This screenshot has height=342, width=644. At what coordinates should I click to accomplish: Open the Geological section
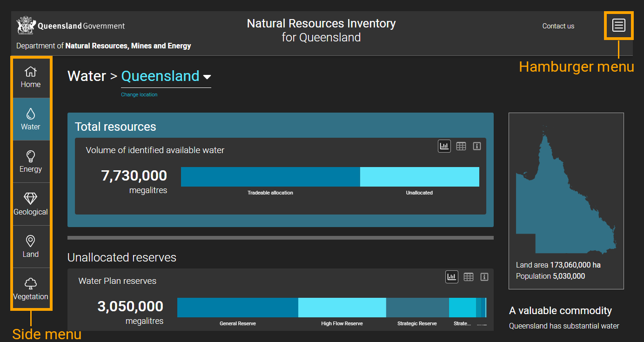(x=31, y=204)
